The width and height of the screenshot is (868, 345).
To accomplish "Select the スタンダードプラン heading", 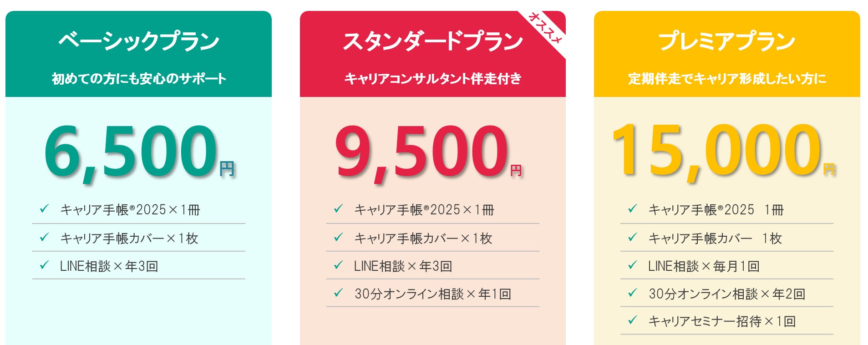I will [x=432, y=41].
